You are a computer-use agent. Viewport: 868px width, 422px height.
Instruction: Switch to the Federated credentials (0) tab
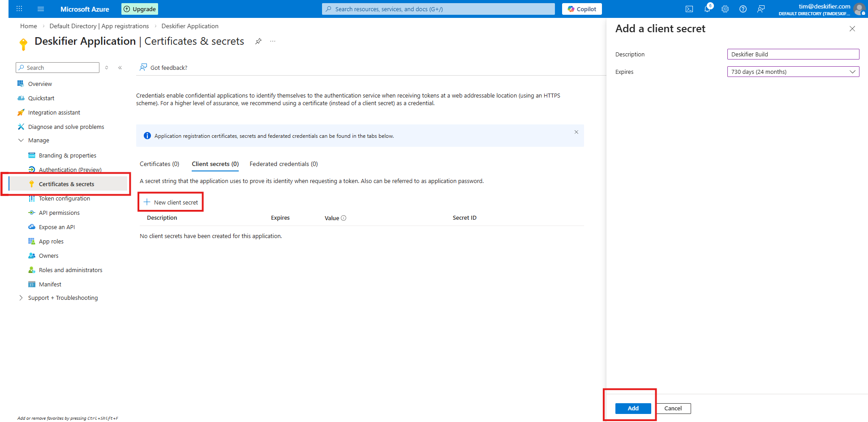click(x=284, y=164)
